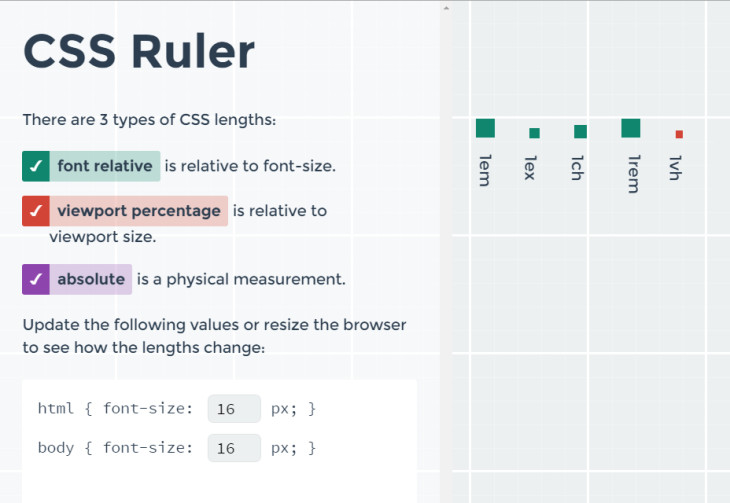Image resolution: width=730 pixels, height=503 pixels.
Task: Select the rotated 1ex unit label
Action: tap(530, 168)
